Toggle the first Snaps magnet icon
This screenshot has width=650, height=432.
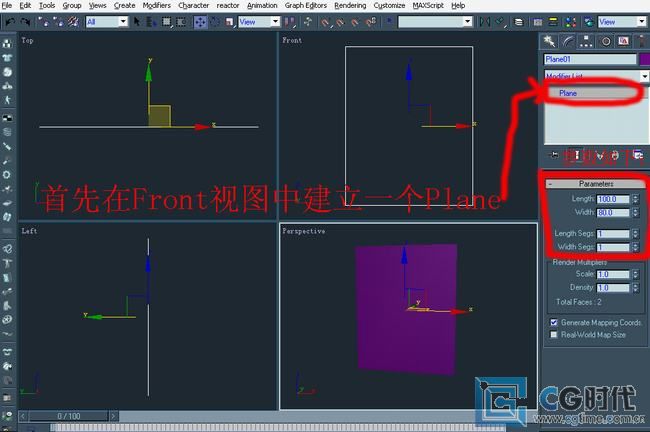pos(325,22)
